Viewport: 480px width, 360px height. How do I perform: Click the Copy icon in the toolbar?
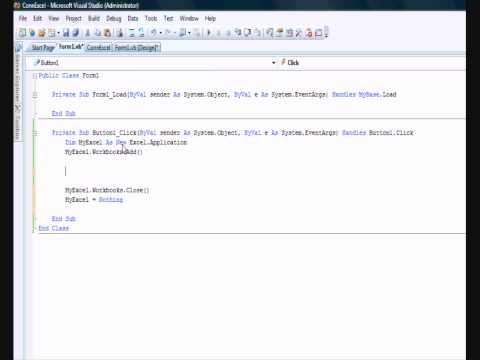[x=98, y=33]
